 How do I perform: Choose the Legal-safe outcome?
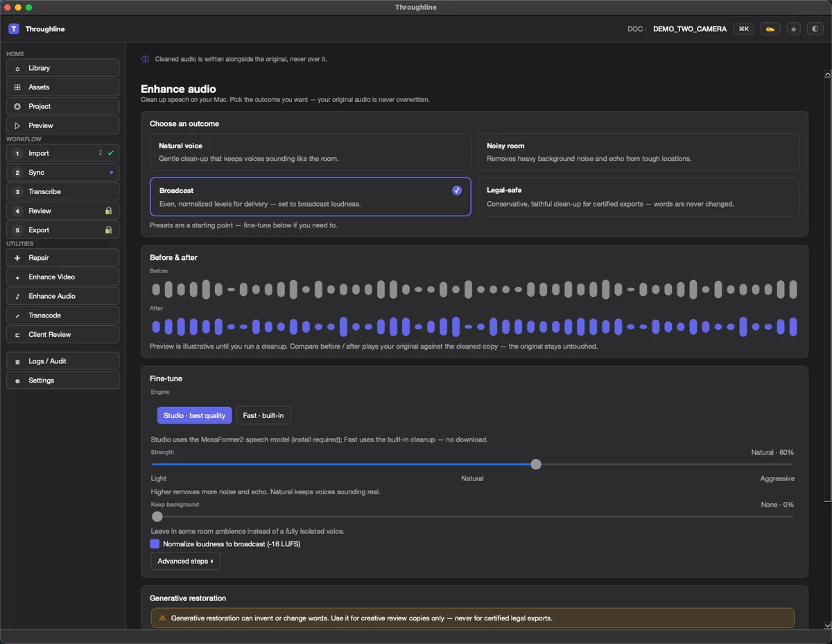point(639,197)
